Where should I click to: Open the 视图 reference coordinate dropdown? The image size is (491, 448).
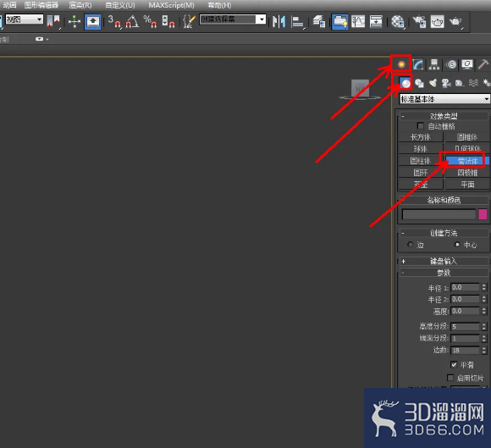click(25, 19)
